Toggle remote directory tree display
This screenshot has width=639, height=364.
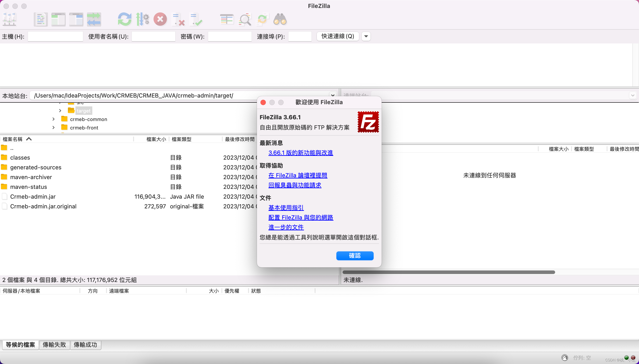click(x=76, y=20)
